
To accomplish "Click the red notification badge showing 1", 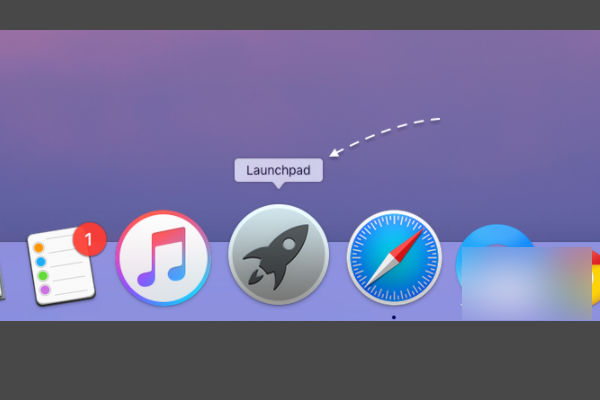I will coord(90,239).
